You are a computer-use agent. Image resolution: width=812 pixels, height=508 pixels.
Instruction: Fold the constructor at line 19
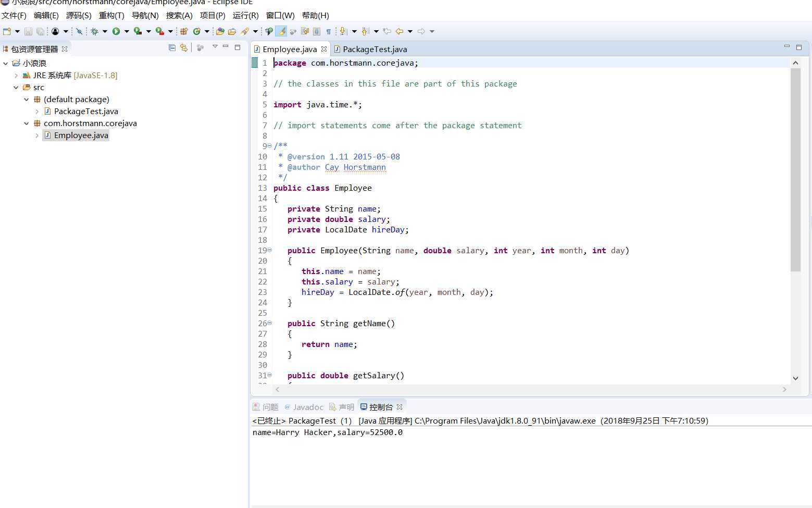coord(269,250)
